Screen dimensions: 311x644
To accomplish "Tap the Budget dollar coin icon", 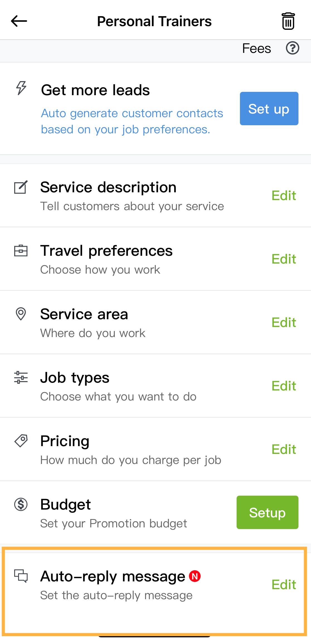I will click(21, 504).
